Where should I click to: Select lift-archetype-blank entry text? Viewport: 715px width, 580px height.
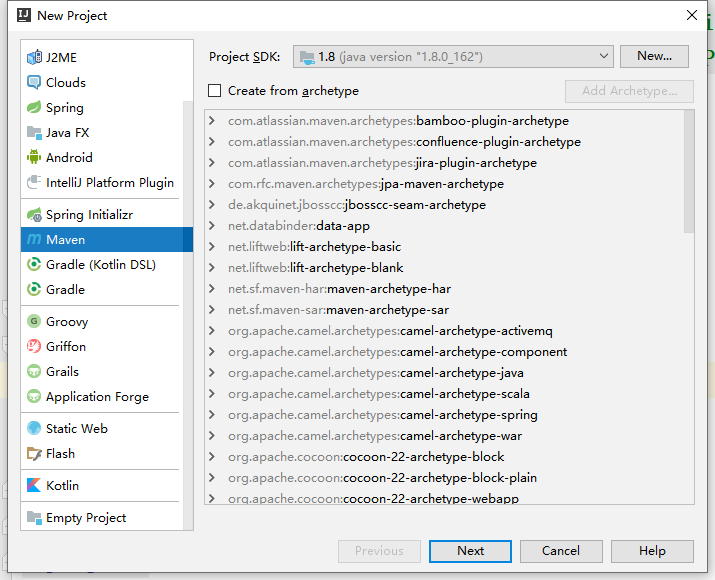tap(316, 268)
